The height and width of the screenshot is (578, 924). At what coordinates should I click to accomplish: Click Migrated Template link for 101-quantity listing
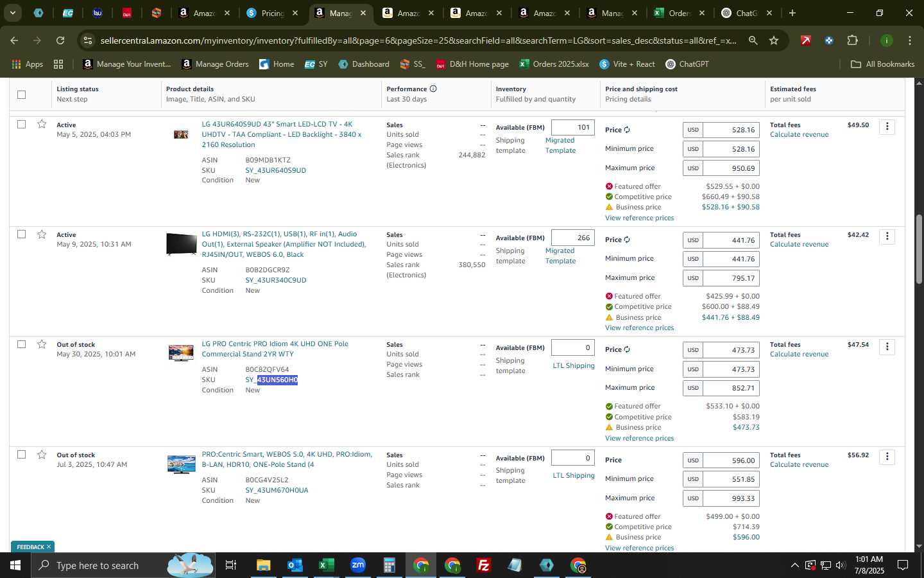(x=560, y=145)
